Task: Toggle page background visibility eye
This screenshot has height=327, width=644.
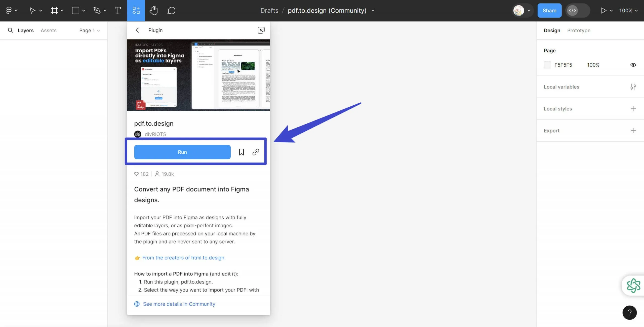Action: (x=633, y=65)
